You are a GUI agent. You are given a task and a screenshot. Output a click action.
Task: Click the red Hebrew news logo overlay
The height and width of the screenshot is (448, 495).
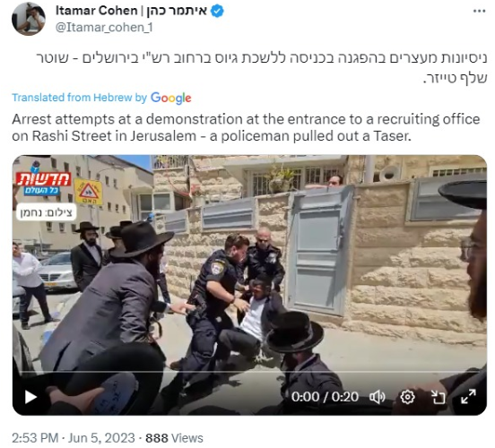pyautogui.click(x=42, y=184)
